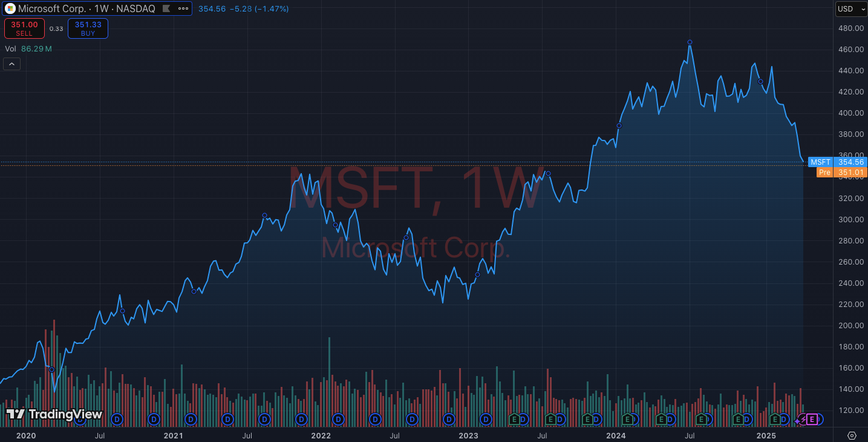Open the USD currency dropdown
Viewport: 868px width, 442px height.
pos(850,8)
